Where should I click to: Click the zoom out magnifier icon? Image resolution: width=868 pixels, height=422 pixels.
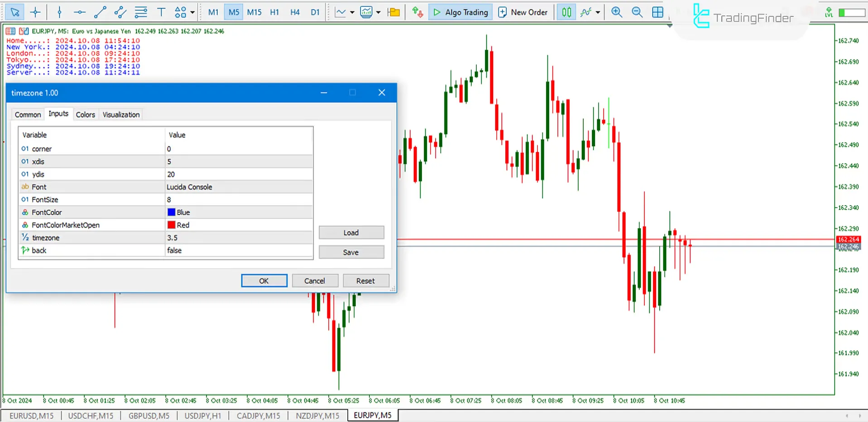click(637, 12)
